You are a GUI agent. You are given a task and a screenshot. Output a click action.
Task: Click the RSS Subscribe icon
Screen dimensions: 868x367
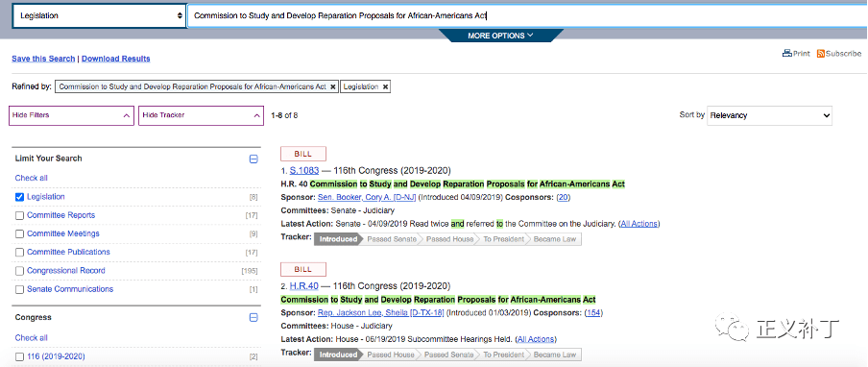(821, 54)
